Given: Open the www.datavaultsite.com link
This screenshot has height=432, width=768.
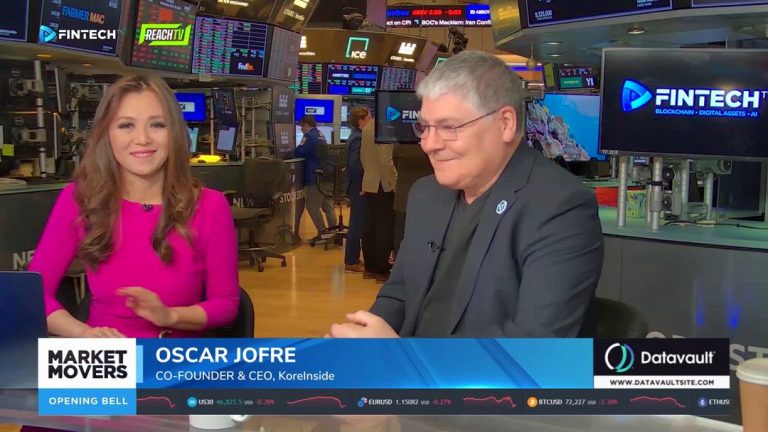Looking at the screenshot, I should pyautogui.click(x=661, y=382).
